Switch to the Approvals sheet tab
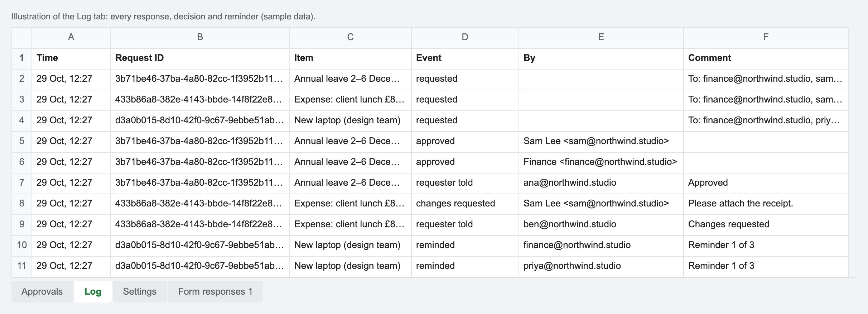Screen dimensions: 868x314 pyautogui.click(x=42, y=291)
